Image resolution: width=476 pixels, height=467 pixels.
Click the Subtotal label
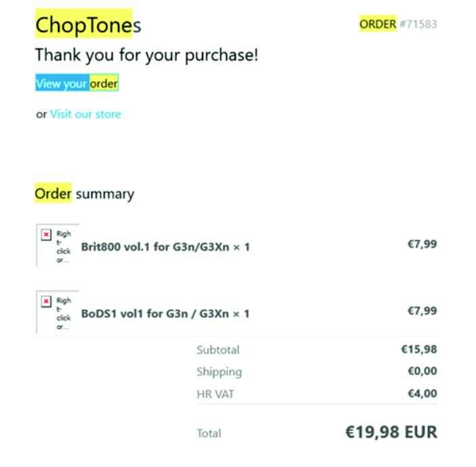[218, 350]
